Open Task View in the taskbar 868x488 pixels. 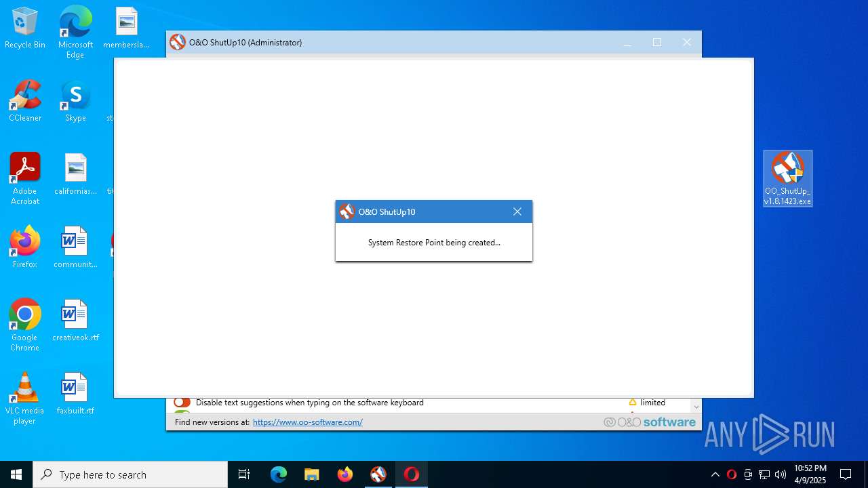[x=244, y=474]
